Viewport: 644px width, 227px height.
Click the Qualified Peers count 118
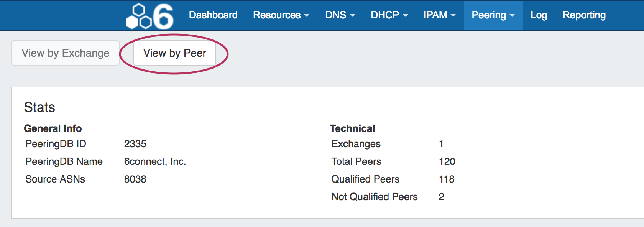coord(447,179)
